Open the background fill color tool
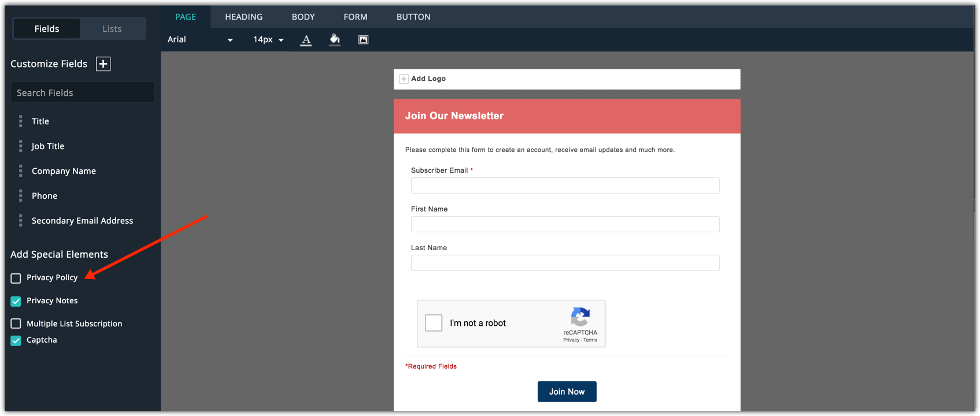Viewport: 980px width, 416px height. point(335,40)
